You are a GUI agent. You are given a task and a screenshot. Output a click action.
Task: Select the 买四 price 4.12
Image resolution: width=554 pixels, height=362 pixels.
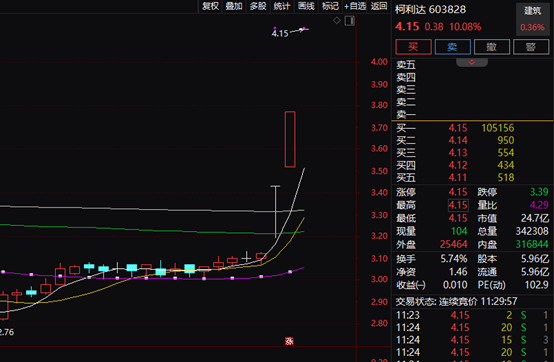(458, 165)
